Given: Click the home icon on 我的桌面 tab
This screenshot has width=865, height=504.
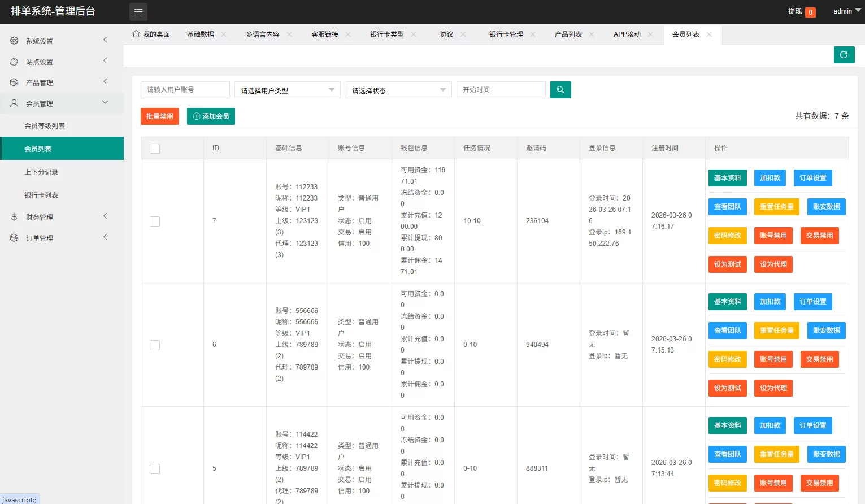Looking at the screenshot, I should (x=136, y=34).
